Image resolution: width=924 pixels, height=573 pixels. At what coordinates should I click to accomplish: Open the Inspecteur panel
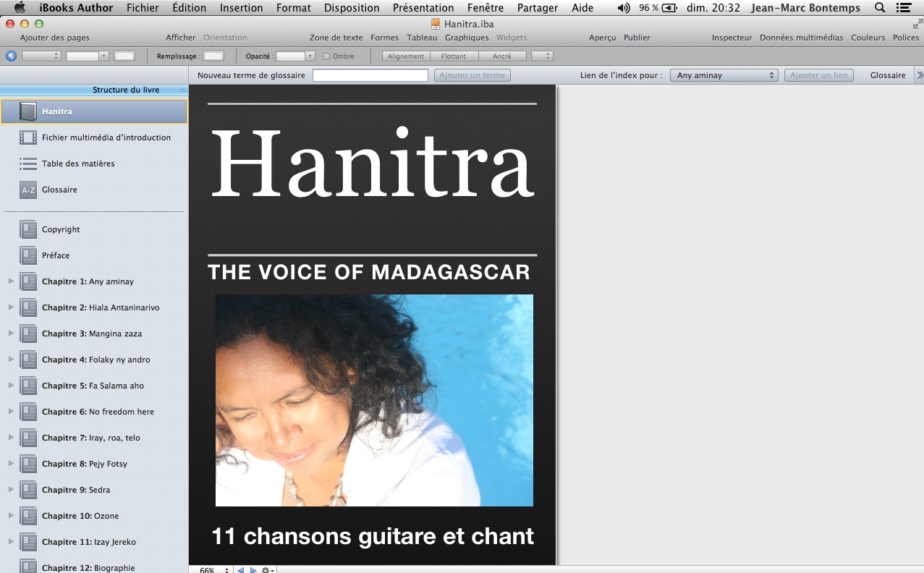click(732, 37)
